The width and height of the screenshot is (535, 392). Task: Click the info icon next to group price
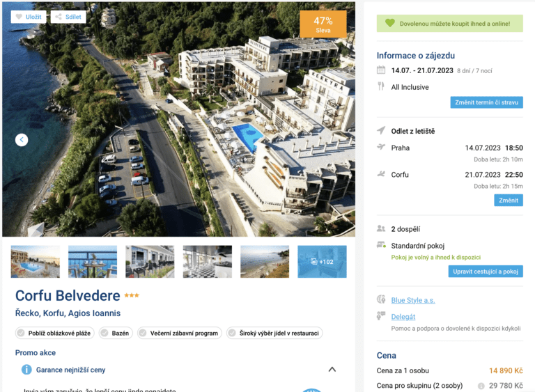tap(481, 386)
